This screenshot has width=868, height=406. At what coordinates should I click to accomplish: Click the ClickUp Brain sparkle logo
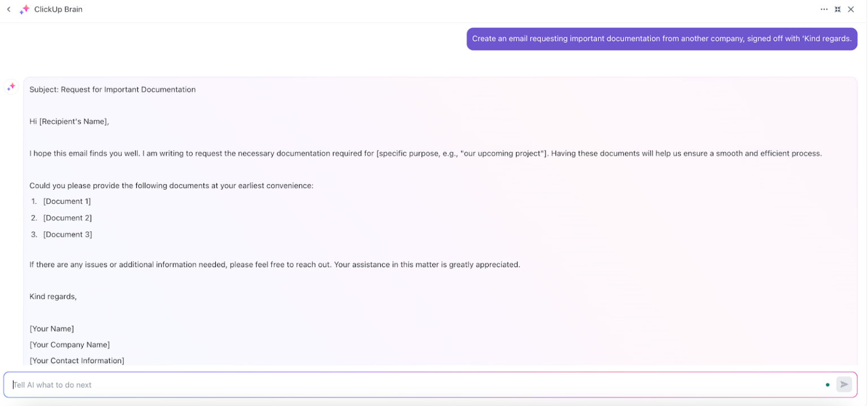tap(24, 9)
